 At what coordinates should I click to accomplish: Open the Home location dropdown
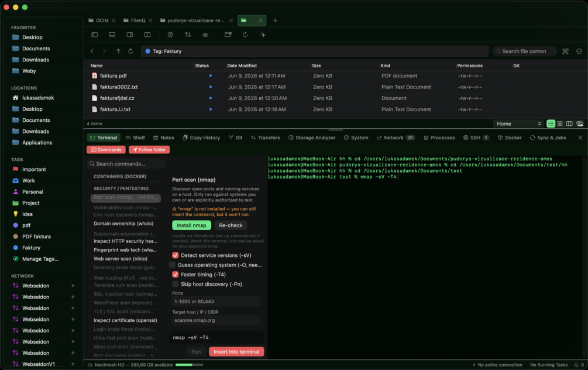pyautogui.click(x=518, y=124)
